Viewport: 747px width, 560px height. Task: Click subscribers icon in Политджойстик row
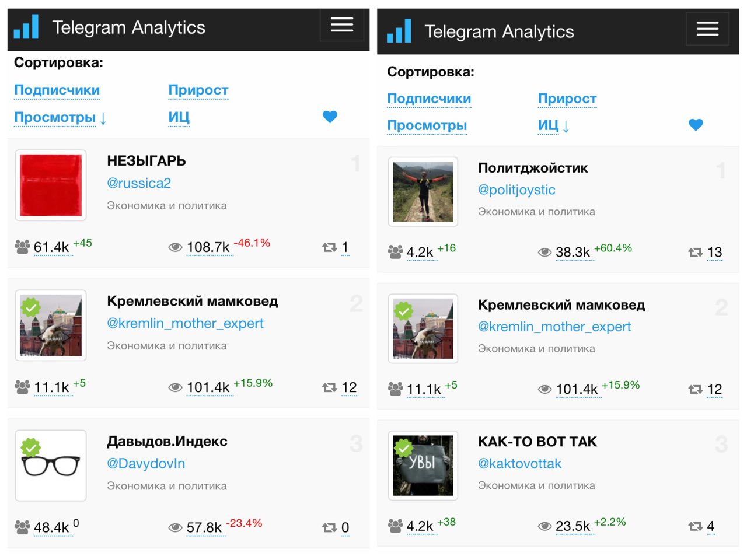click(x=395, y=252)
